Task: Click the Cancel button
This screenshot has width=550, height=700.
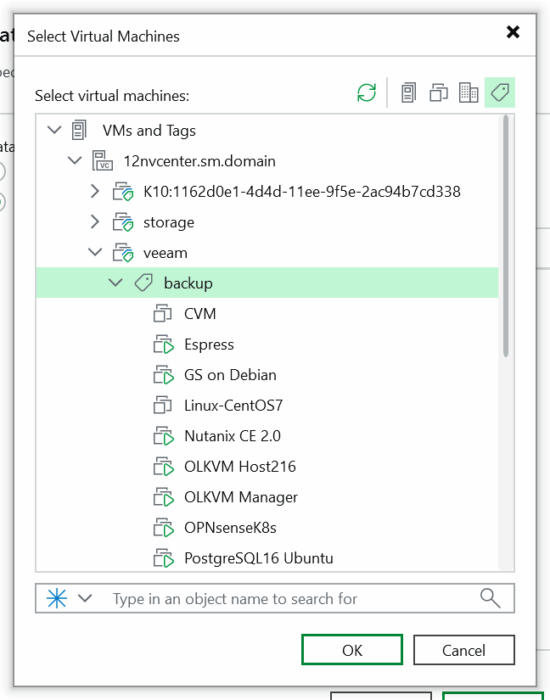Action: point(464,650)
